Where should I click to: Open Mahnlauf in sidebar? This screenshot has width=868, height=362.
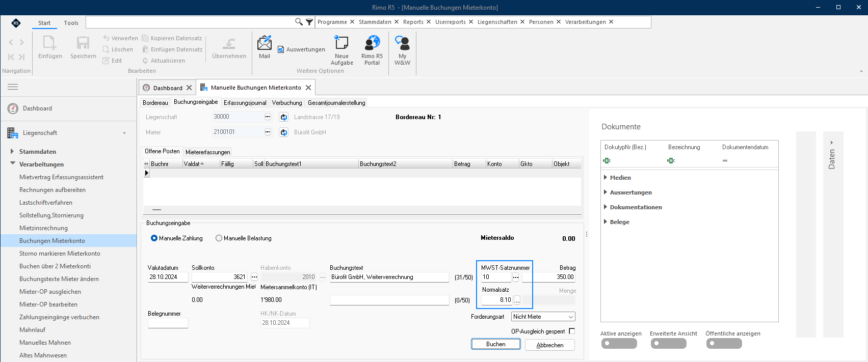point(32,330)
